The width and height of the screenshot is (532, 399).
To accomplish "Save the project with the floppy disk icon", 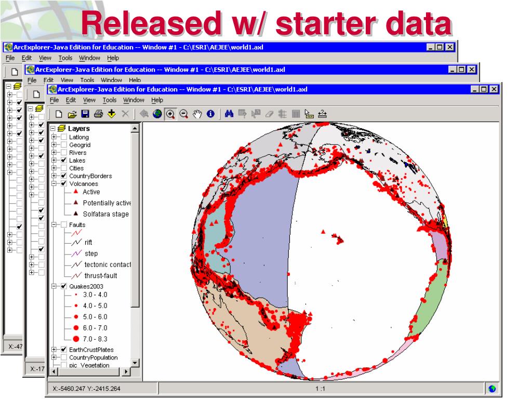I will coord(85,114).
